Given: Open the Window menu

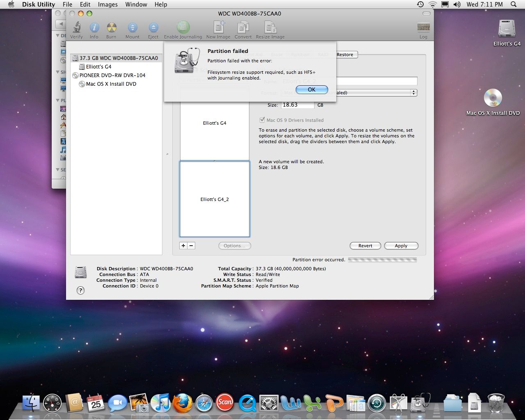Looking at the screenshot, I should [136, 5].
